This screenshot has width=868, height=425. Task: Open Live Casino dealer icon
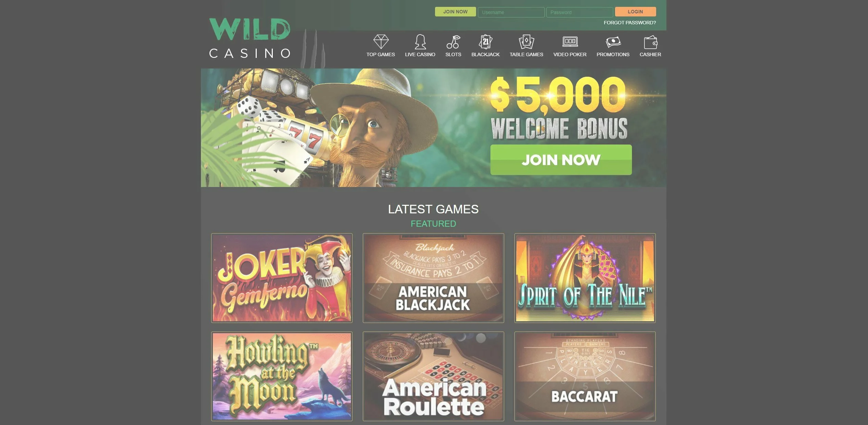[x=420, y=42]
